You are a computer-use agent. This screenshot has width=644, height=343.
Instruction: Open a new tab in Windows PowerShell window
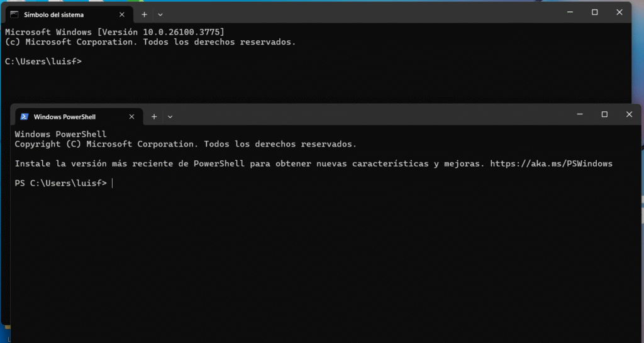pyautogui.click(x=154, y=117)
